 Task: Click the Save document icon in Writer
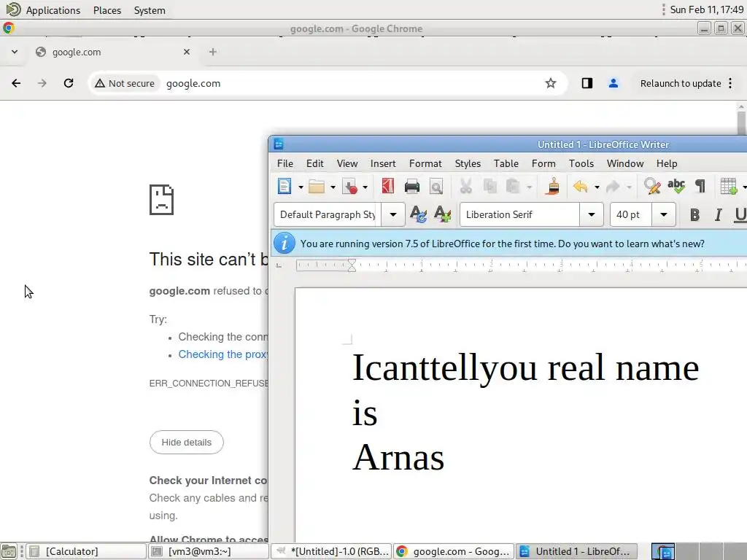(x=350, y=186)
